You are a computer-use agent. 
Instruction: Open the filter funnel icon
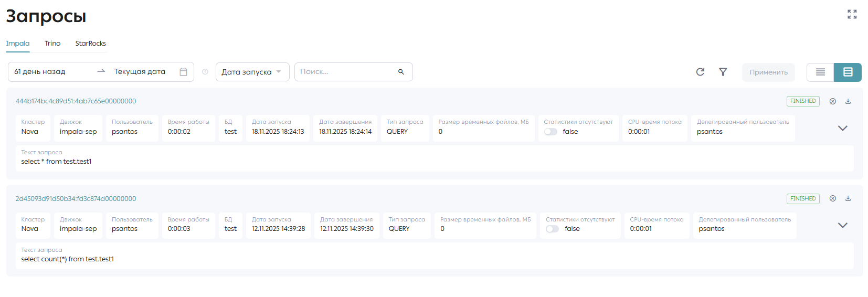pyautogui.click(x=723, y=72)
